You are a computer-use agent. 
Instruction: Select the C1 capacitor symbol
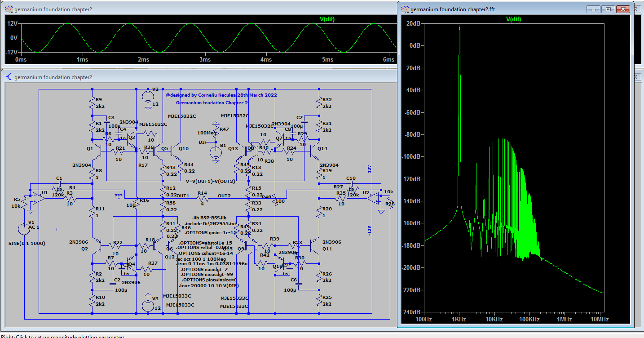tap(59, 184)
